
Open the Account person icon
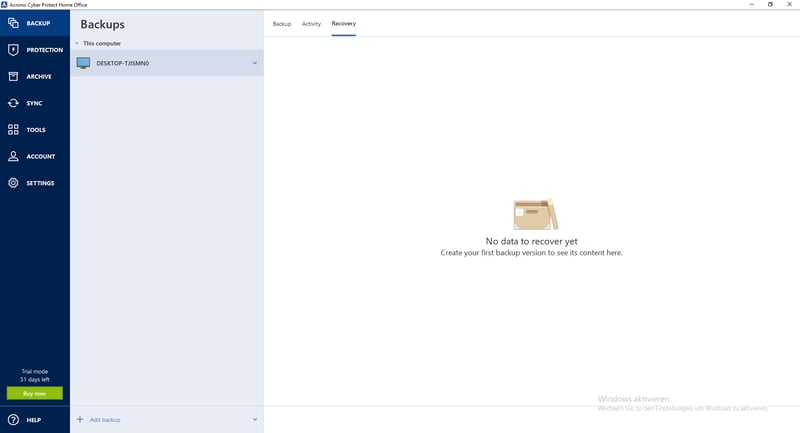13,156
